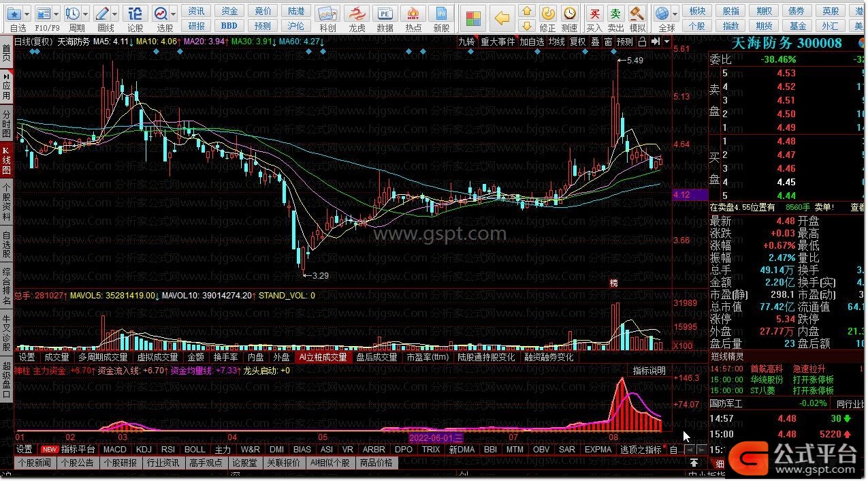This screenshot has width=868, height=481.
Task: Click the yellow back arrow icon
Action: pyautogui.click(x=502, y=18)
